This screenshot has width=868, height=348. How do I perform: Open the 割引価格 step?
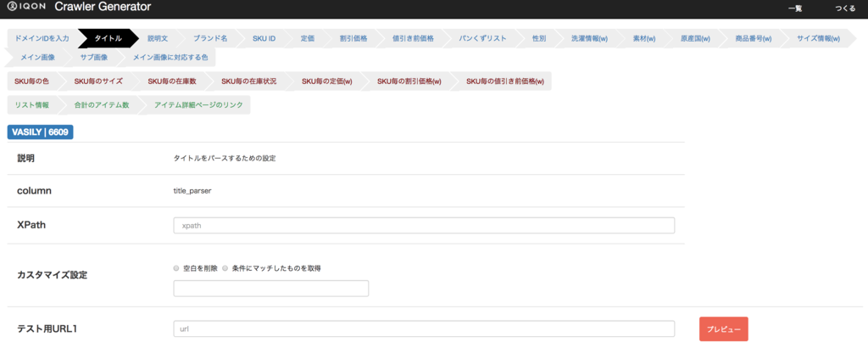coord(353,39)
